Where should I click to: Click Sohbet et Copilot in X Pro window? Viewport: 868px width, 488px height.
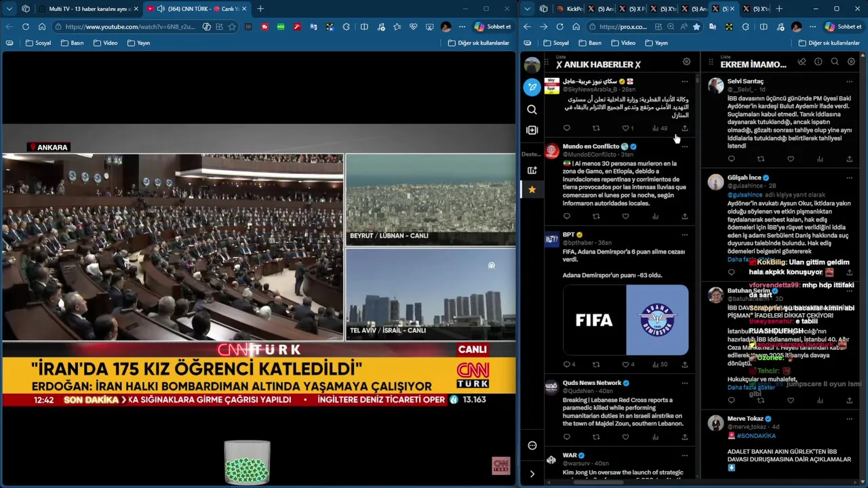click(x=844, y=26)
